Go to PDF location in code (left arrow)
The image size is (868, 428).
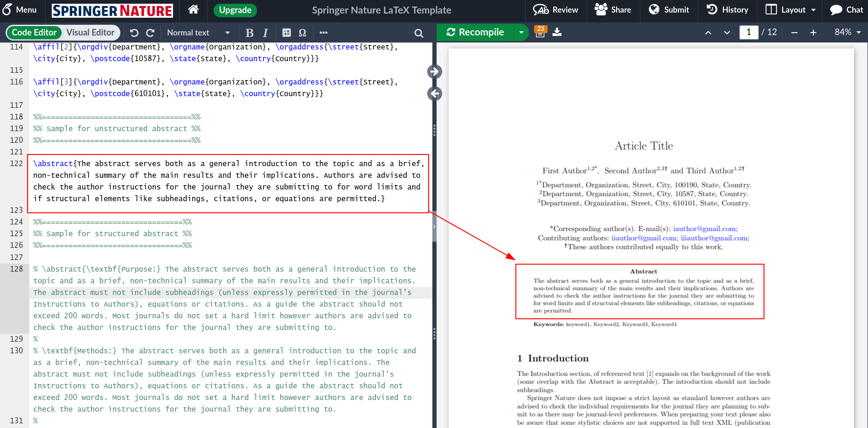pyautogui.click(x=434, y=93)
